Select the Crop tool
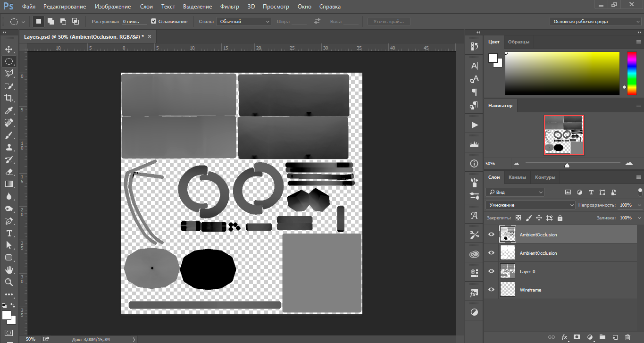Viewport: 644px width, 343px height. [x=9, y=98]
